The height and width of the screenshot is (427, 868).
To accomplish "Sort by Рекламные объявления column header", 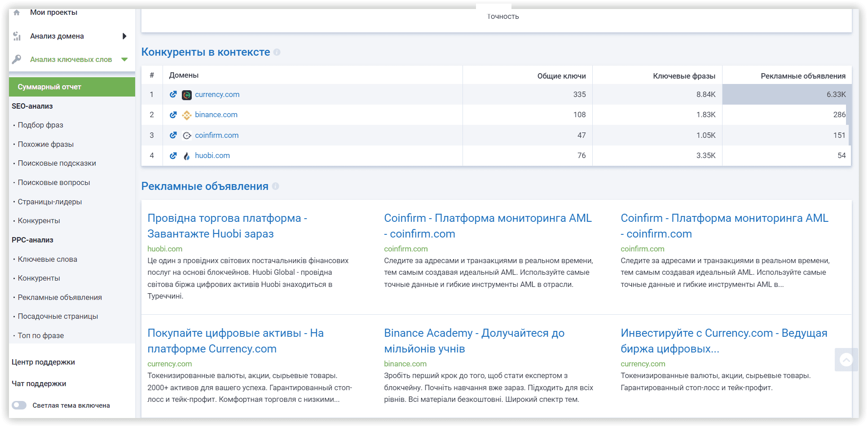I will click(803, 76).
